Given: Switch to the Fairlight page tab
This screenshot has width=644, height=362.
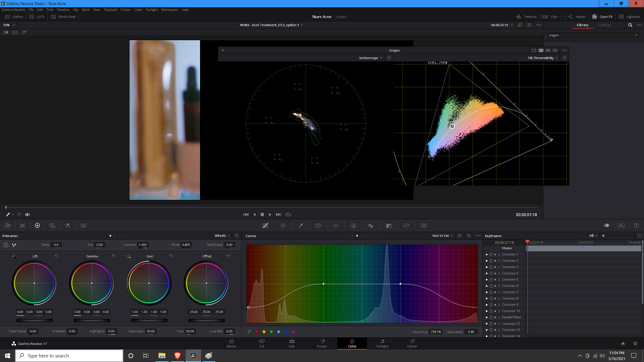Looking at the screenshot, I should coord(382,344).
